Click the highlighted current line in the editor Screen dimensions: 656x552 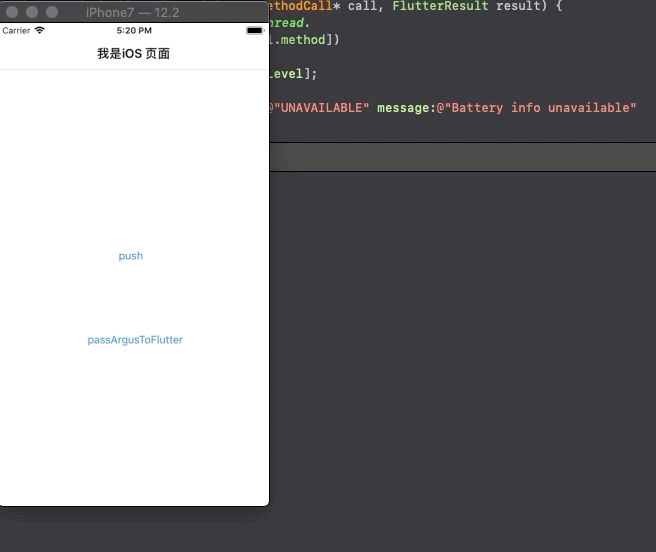coord(463,157)
